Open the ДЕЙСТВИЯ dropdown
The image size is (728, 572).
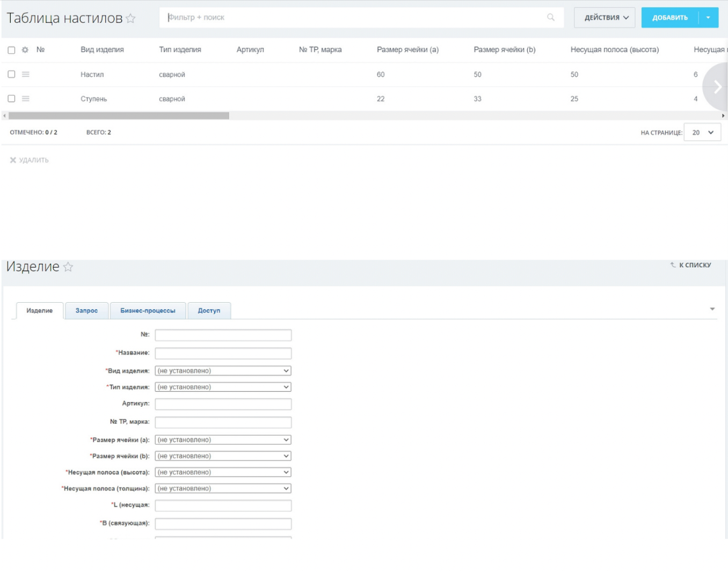click(x=605, y=18)
